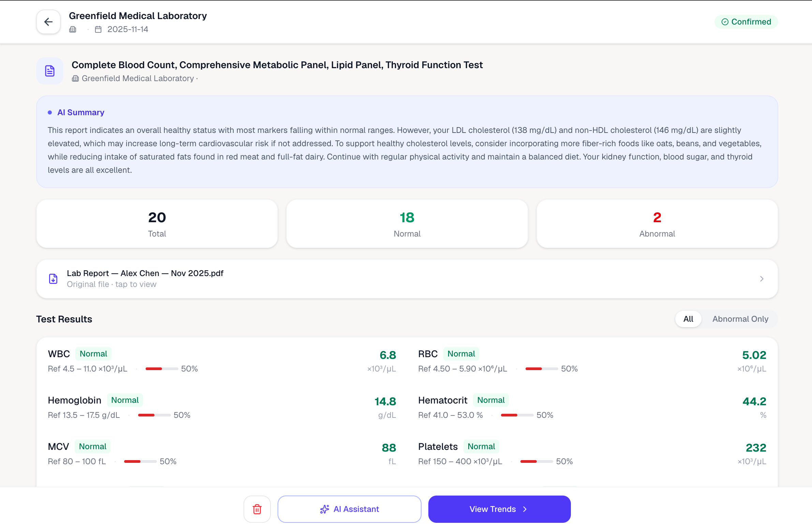Click the Platelets value 232
The height and width of the screenshot is (531, 812).
(x=756, y=448)
